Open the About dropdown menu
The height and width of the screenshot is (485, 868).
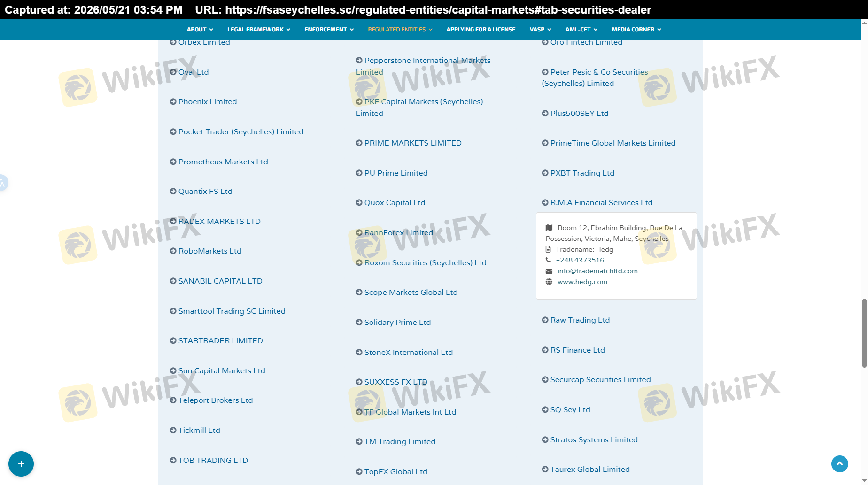(200, 29)
